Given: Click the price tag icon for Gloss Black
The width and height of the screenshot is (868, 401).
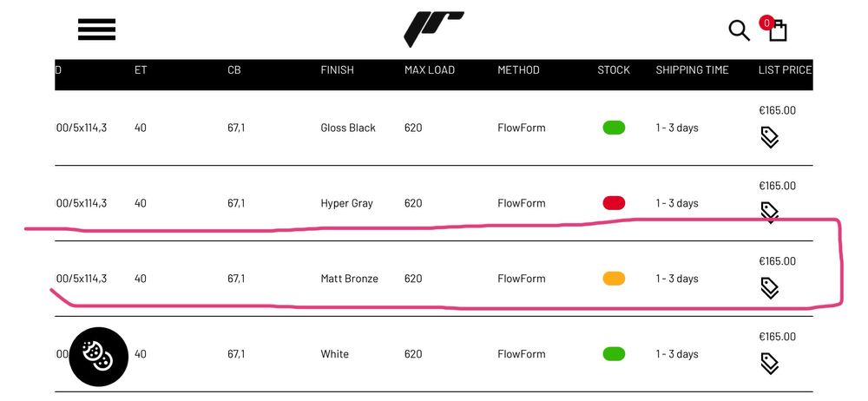Looking at the screenshot, I should pyautogui.click(x=769, y=137).
